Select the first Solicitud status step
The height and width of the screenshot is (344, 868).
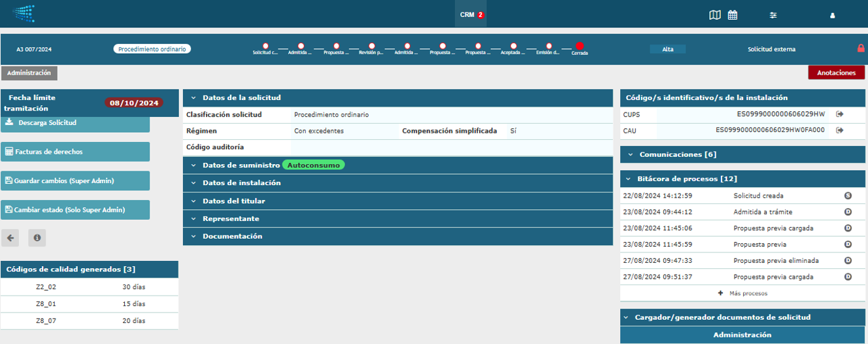[265, 46]
